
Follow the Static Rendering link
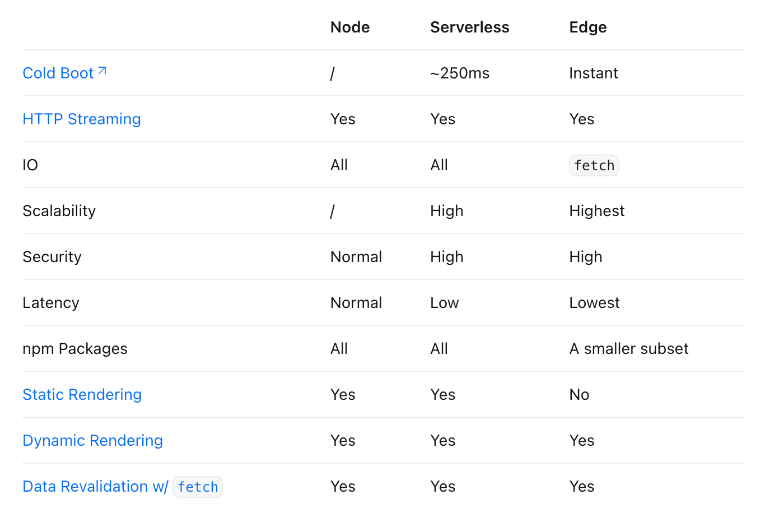point(82,395)
